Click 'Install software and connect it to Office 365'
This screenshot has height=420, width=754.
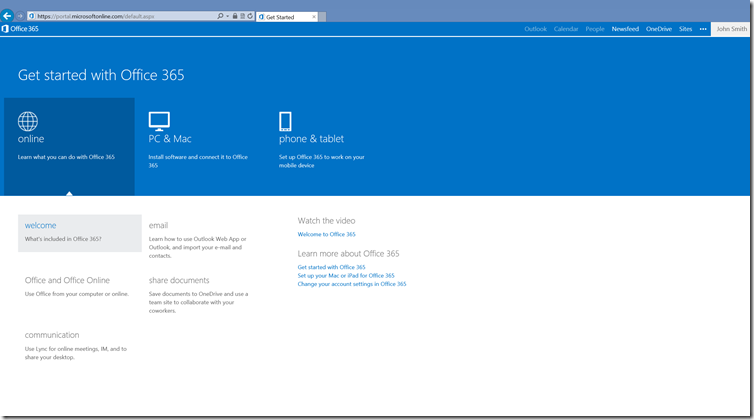[x=198, y=161]
